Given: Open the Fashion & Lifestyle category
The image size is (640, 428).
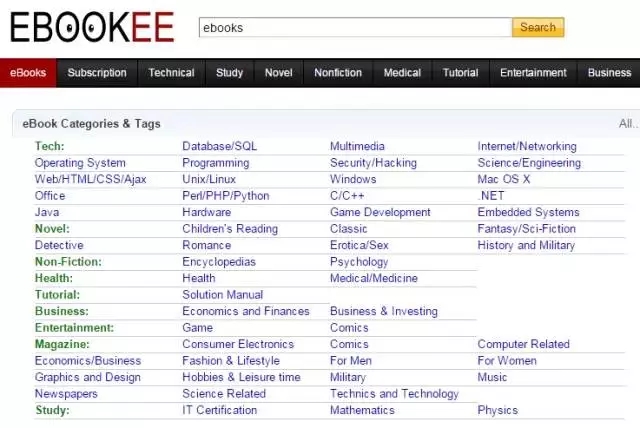Looking at the screenshot, I should 231,361.
